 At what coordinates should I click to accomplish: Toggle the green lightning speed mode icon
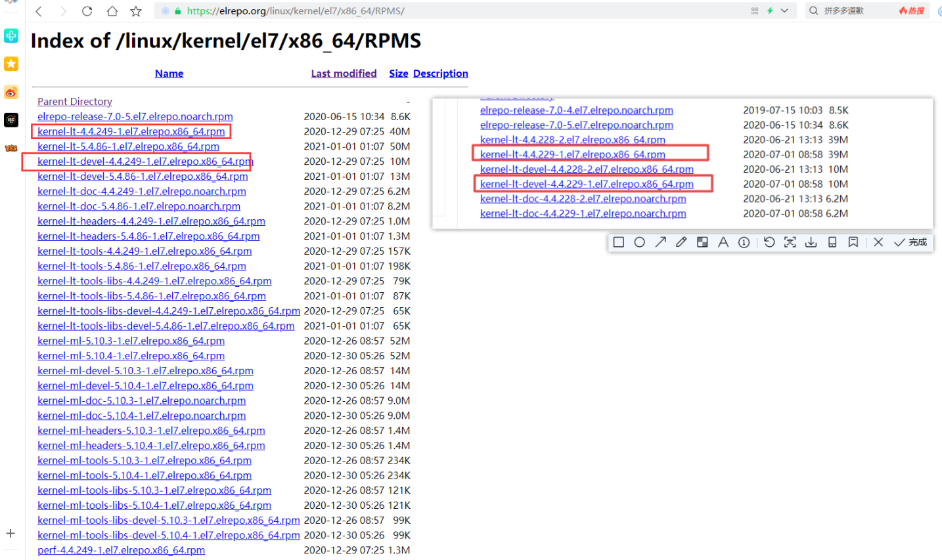769,11
